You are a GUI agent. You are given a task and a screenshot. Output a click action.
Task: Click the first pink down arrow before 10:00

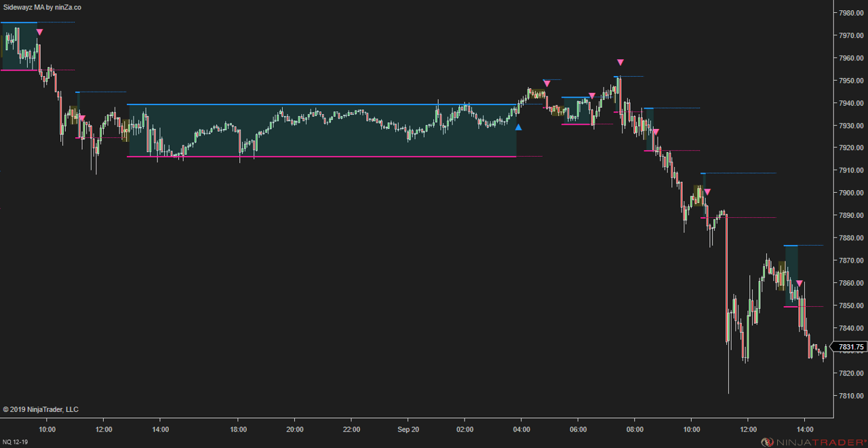pyautogui.click(x=39, y=32)
